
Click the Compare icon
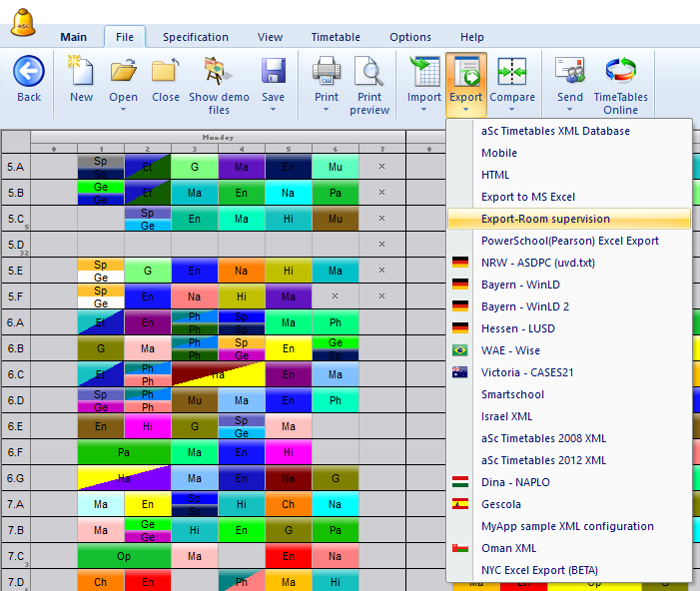512,72
